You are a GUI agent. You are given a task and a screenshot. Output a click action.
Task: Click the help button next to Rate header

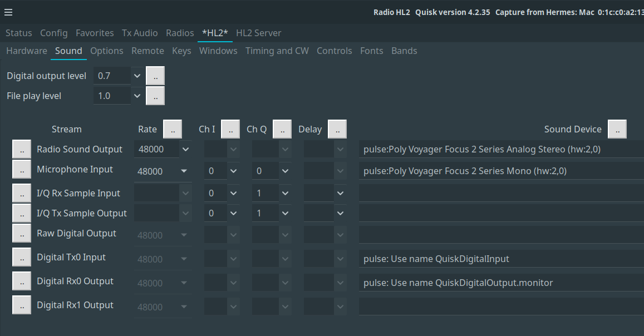173,129
